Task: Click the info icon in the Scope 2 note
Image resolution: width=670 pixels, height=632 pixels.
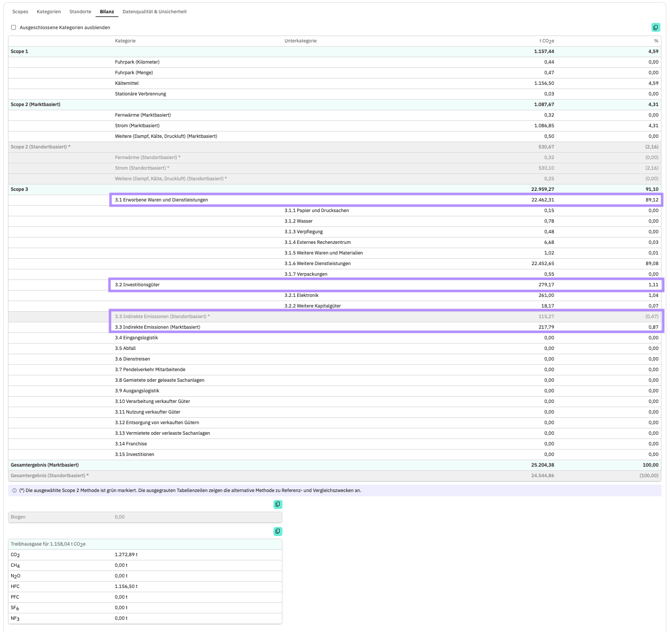Action: point(15,491)
